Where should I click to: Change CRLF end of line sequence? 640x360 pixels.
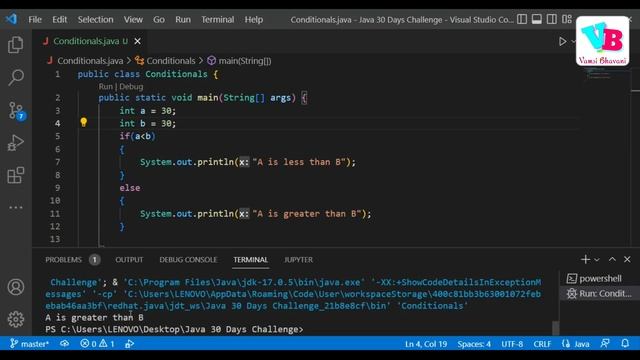point(542,344)
